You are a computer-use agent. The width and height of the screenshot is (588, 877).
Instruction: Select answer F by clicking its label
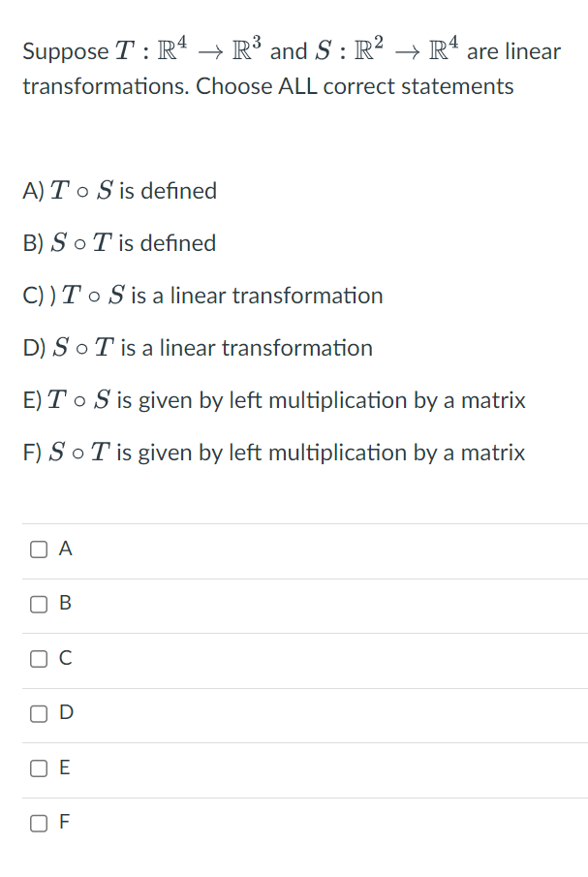(x=64, y=822)
